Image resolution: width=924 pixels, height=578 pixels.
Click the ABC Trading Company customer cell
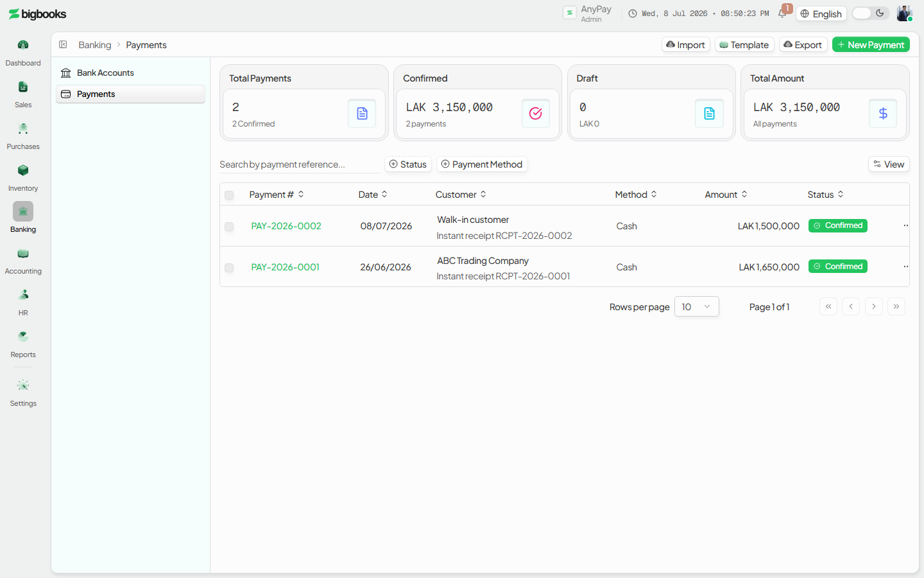(x=483, y=261)
